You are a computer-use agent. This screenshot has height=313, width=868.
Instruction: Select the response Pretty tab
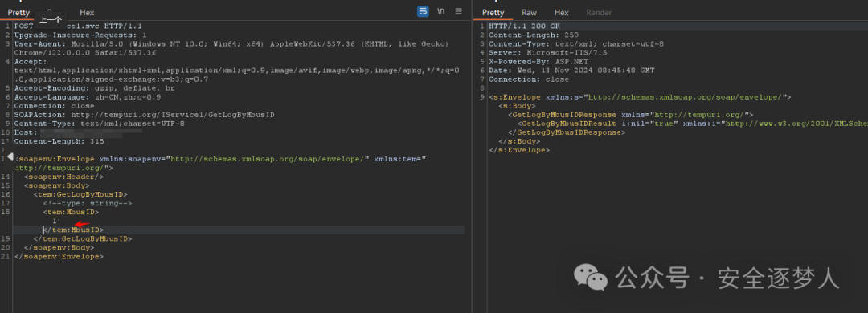point(493,12)
